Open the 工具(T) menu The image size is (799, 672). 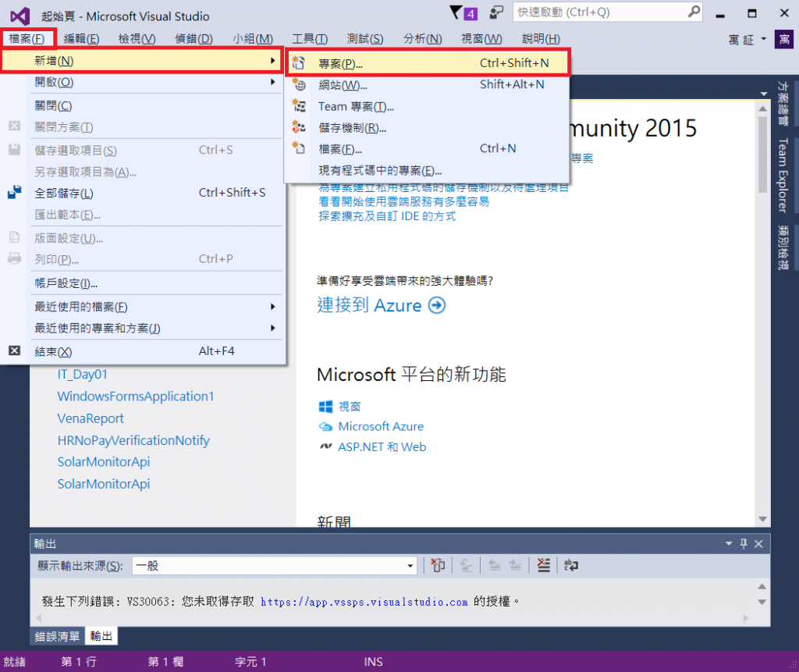point(310,39)
